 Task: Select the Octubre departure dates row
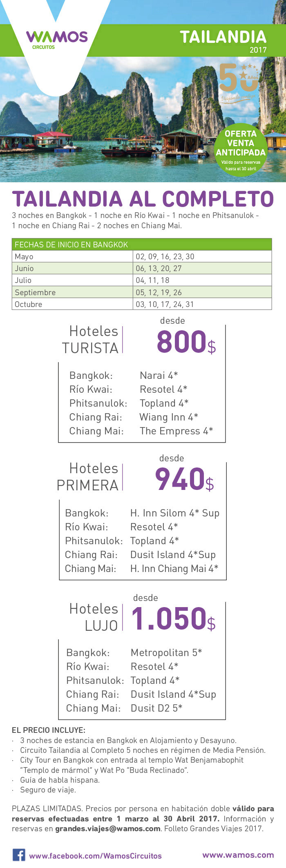(142, 304)
